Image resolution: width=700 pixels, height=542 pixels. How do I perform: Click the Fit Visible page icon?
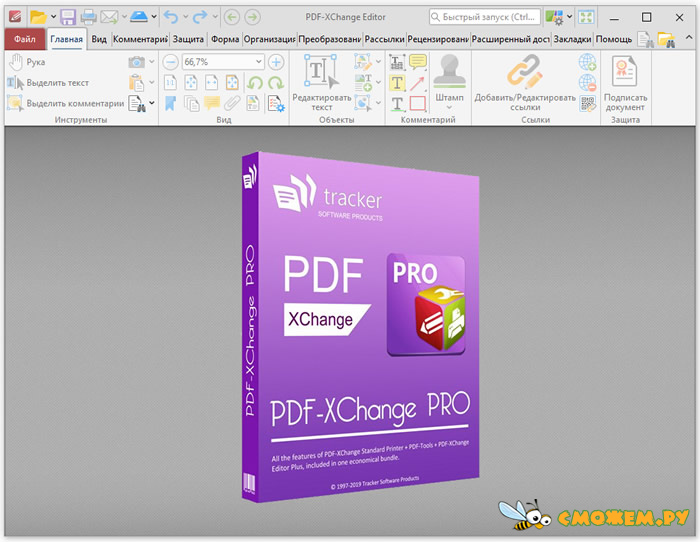tap(232, 83)
